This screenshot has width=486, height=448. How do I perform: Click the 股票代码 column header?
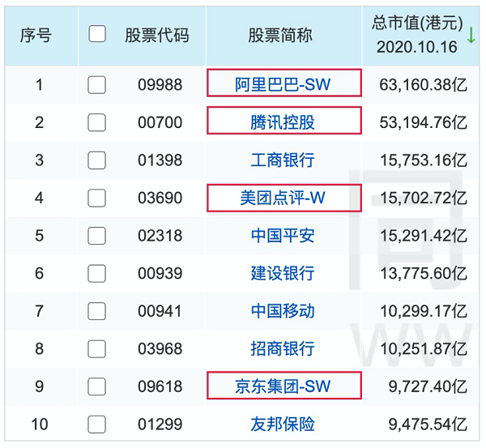click(156, 35)
